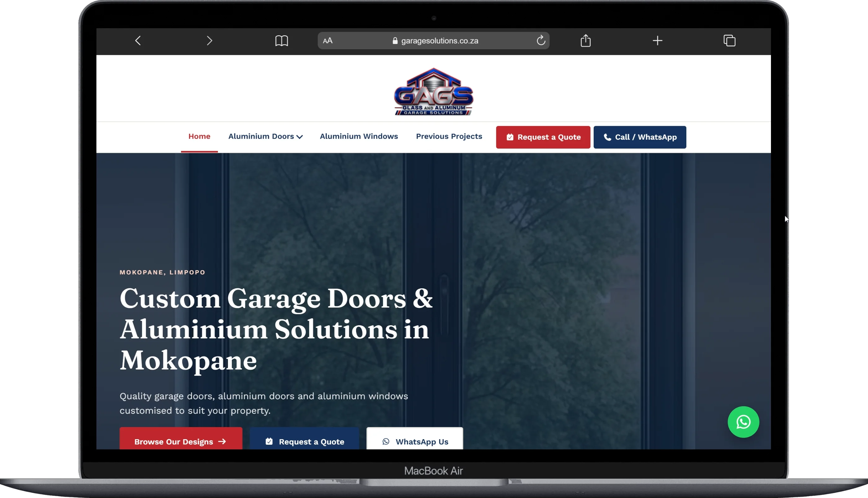This screenshot has height=498, width=868.
Task: Open the bookmarks book icon
Action: tap(281, 41)
